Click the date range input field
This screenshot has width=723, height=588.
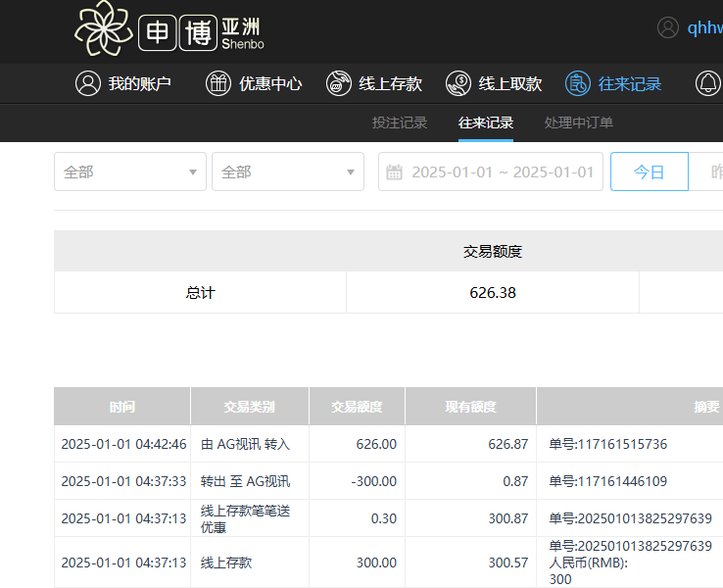[502, 171]
